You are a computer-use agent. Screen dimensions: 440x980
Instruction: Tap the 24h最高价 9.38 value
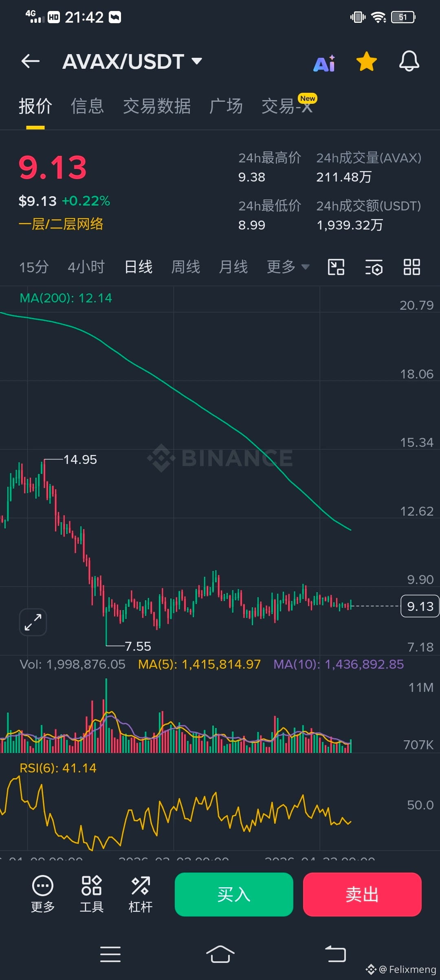[252, 177]
